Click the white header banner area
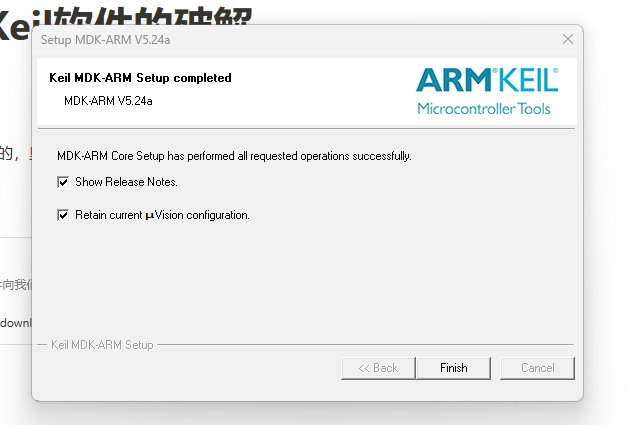628x425 pixels. [x=307, y=91]
